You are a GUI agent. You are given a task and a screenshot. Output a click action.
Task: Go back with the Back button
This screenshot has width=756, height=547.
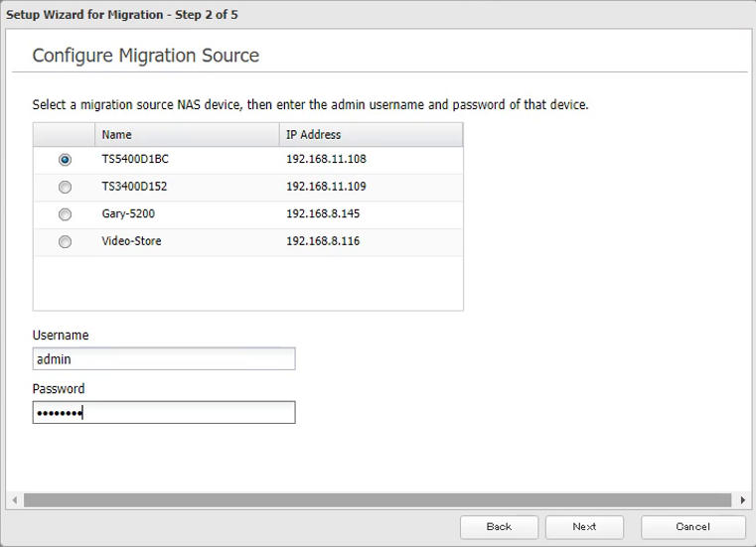tap(499, 527)
